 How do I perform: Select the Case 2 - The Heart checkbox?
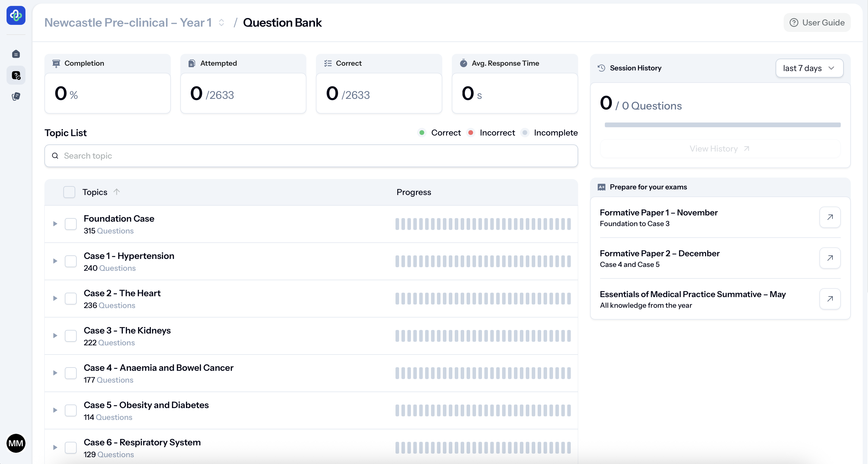tap(71, 298)
